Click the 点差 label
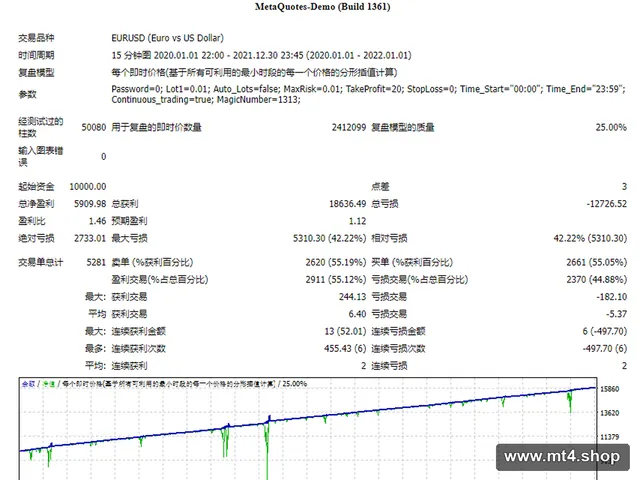The image size is (640, 480). pos(380,187)
